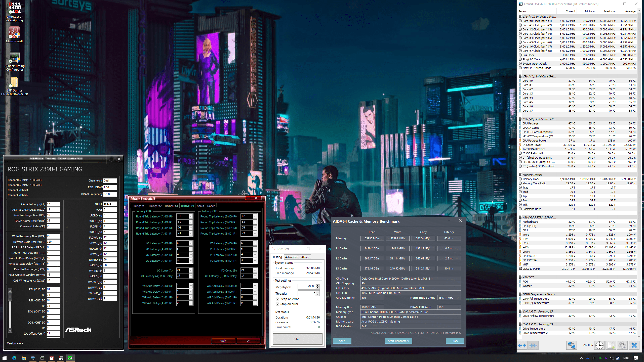Click Apply button in MemTweakIt
The image size is (644, 362).
(x=223, y=341)
